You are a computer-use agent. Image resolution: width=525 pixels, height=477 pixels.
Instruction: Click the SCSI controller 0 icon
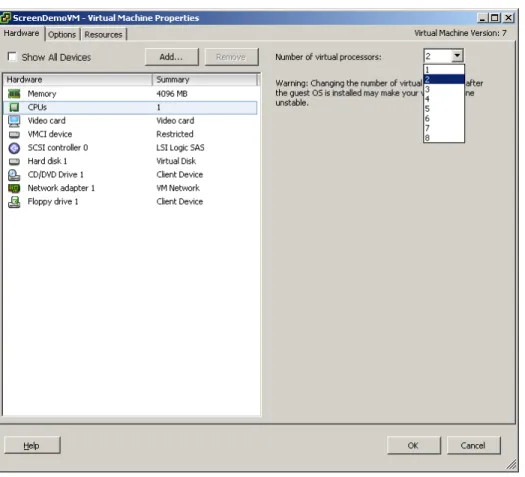tap(14, 148)
